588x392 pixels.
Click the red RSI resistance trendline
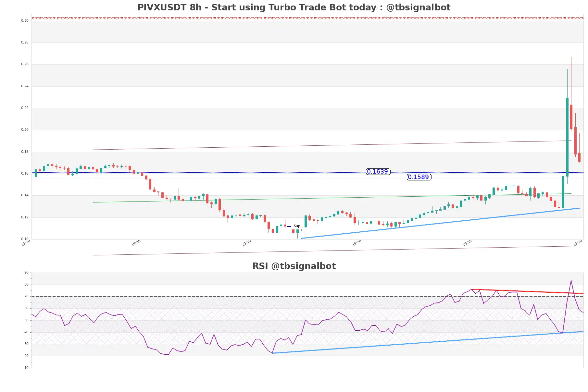click(x=527, y=291)
